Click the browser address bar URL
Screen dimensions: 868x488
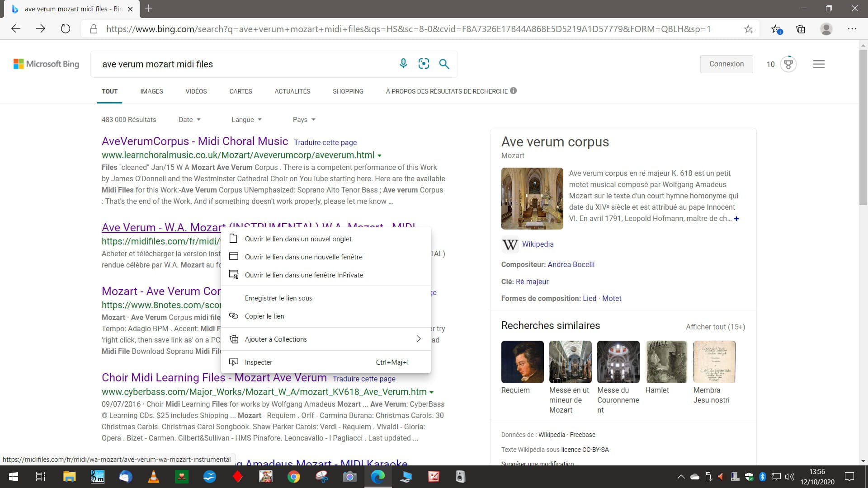tap(408, 29)
